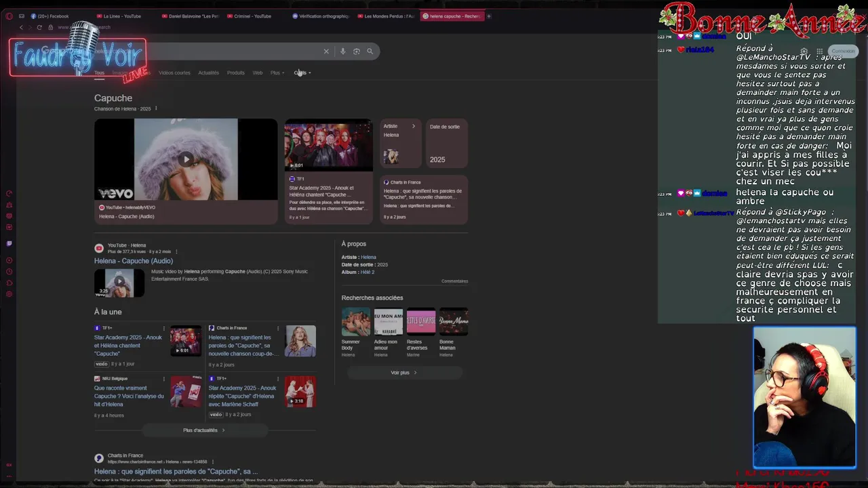Viewport: 868px width, 488px height.
Task: Play the large Helena Capuche Vevo video
Action: point(186,159)
